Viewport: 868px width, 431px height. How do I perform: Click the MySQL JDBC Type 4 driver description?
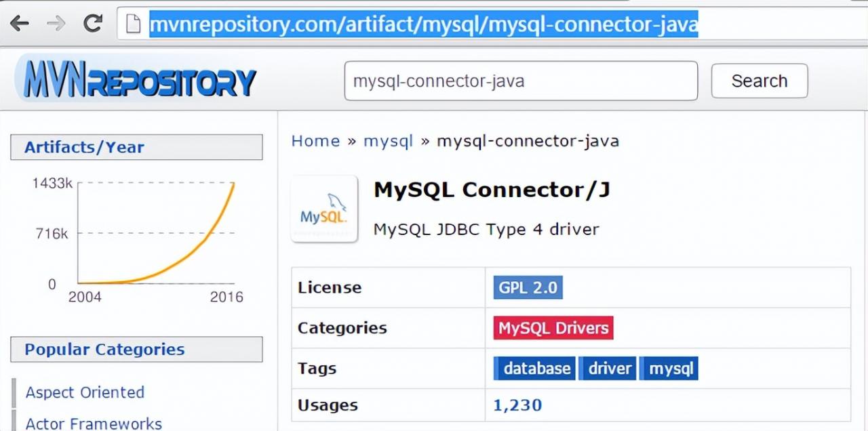(486, 230)
